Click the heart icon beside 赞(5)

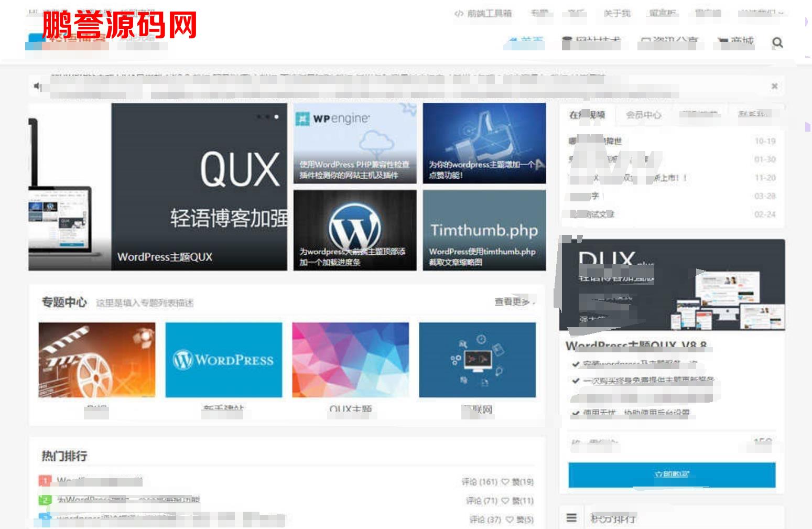tap(510, 520)
